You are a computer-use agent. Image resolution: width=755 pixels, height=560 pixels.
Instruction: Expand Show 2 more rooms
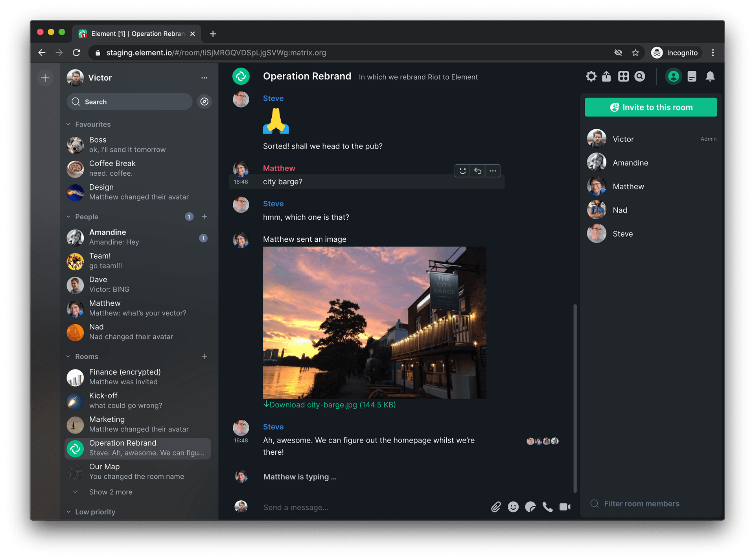pyautogui.click(x=110, y=492)
